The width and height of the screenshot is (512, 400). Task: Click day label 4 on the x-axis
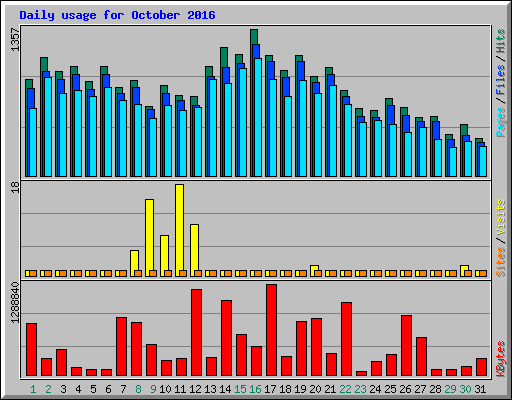click(x=78, y=389)
